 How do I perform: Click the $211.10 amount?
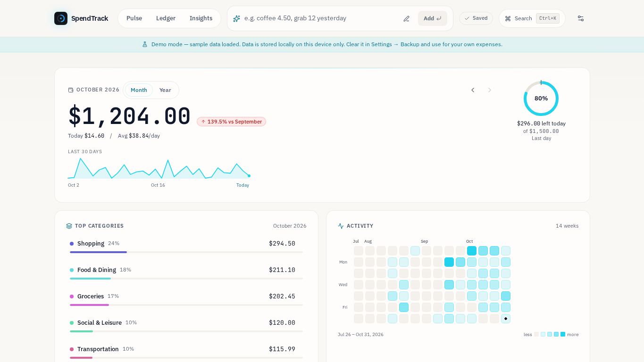pyautogui.click(x=282, y=270)
